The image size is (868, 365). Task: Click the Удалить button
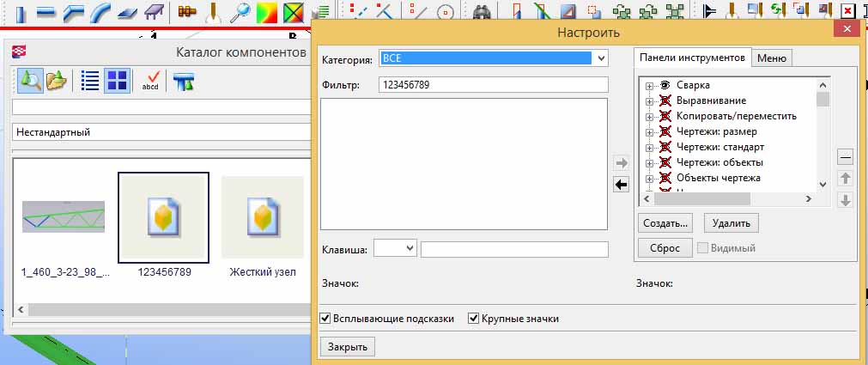tap(731, 223)
